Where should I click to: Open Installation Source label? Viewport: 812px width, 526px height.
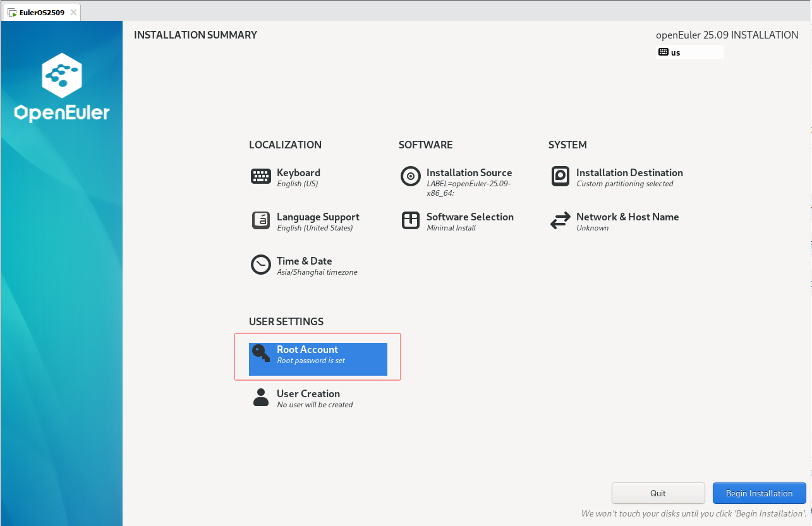point(469,172)
